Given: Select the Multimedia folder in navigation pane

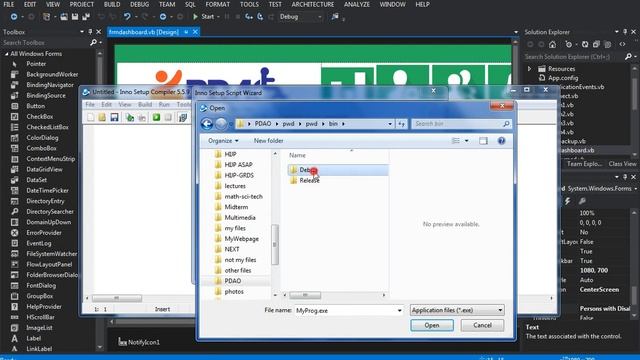Looking at the screenshot, I should click(x=240, y=218).
